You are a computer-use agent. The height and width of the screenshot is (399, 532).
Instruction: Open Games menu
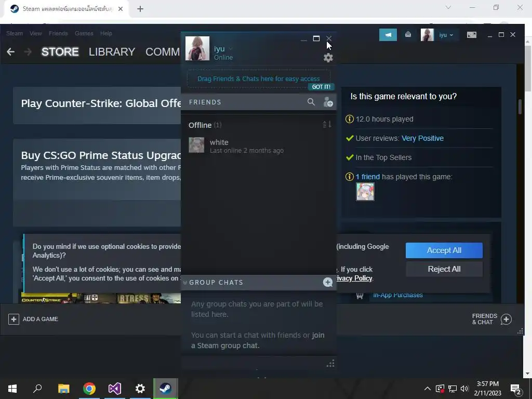(x=84, y=33)
